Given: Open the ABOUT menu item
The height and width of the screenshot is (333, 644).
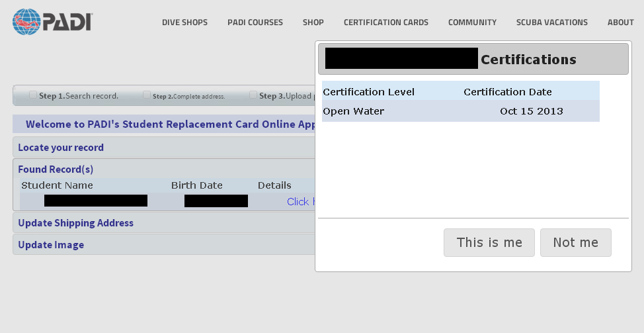Looking at the screenshot, I should 621,23.
